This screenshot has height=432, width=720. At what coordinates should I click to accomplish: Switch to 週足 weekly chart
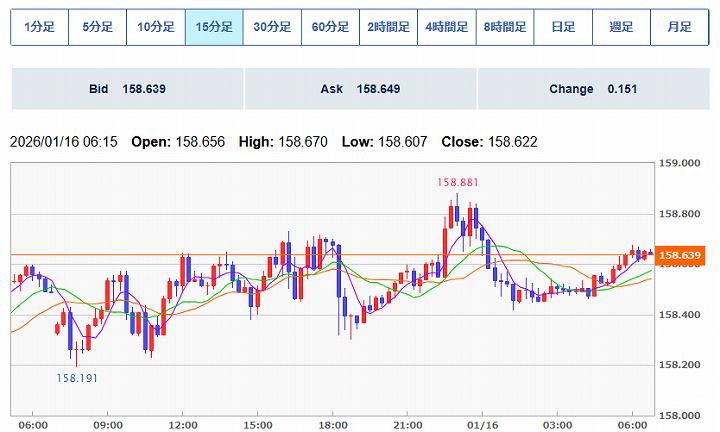(x=621, y=27)
